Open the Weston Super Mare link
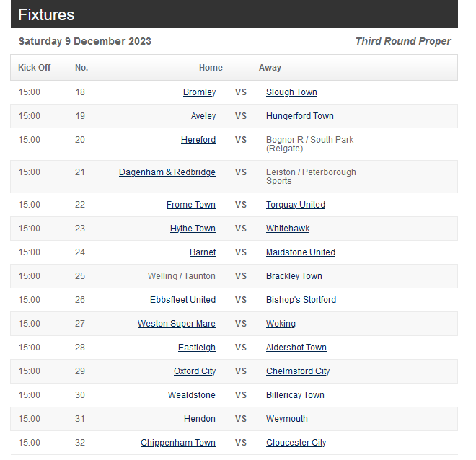This screenshot has width=476, height=460. pos(177,324)
